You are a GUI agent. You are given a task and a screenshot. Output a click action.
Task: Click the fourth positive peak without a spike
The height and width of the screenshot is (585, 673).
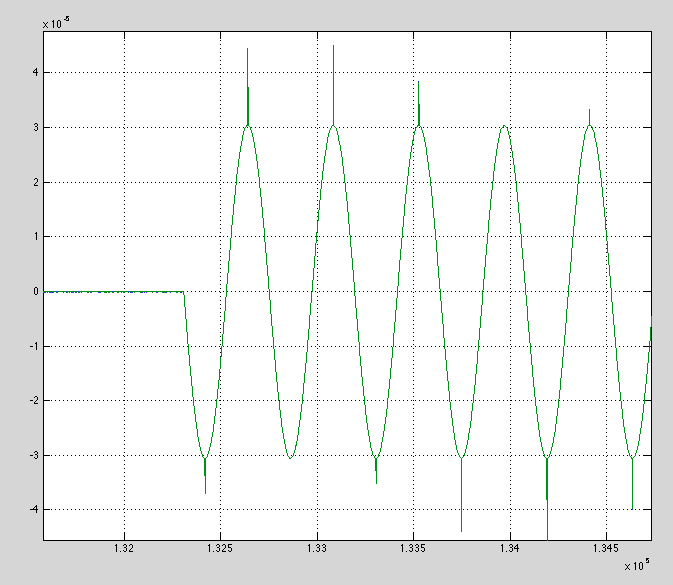[x=505, y=126]
